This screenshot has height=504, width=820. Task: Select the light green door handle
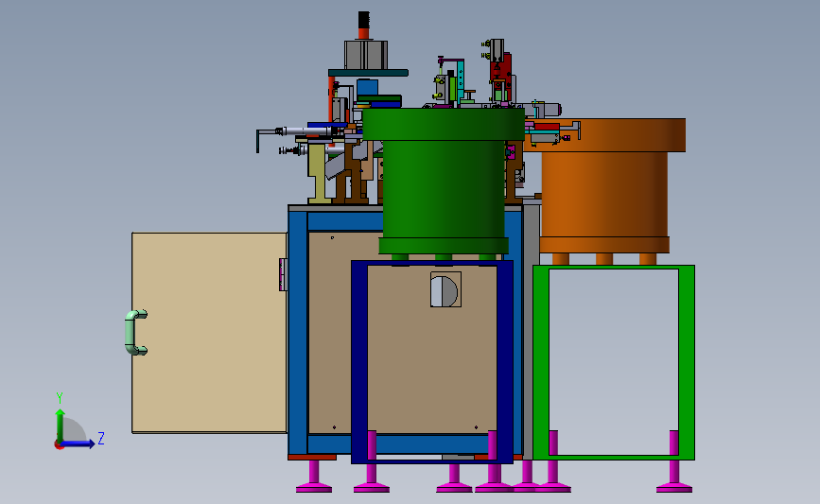click(135, 333)
